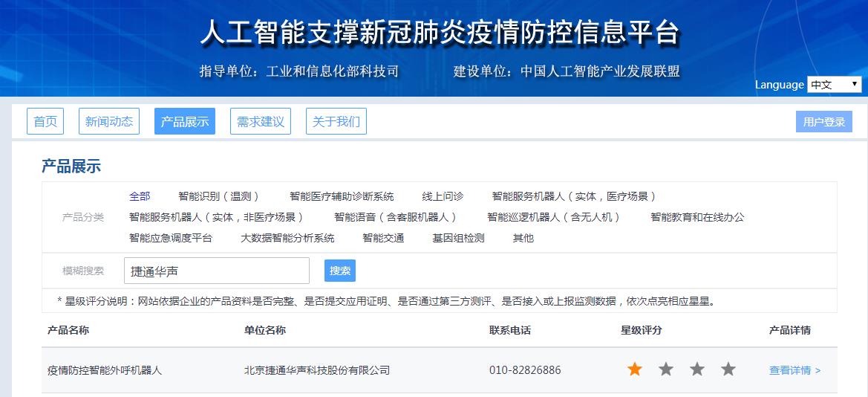Open 查看详情 link for the product
The height and width of the screenshot is (397, 868).
(x=794, y=370)
